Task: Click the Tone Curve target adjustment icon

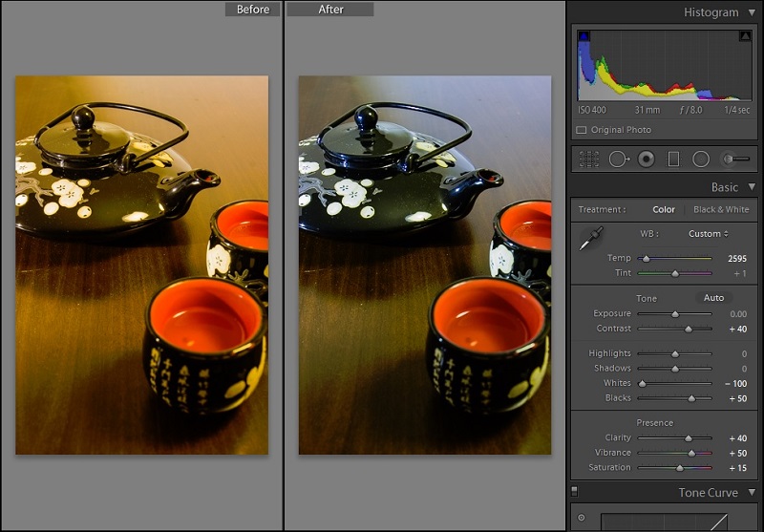Action: [582, 519]
